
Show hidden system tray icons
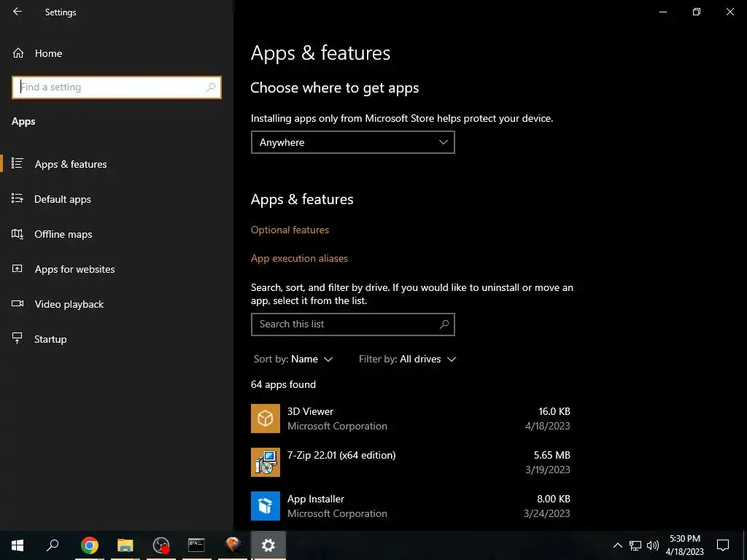coord(617,545)
